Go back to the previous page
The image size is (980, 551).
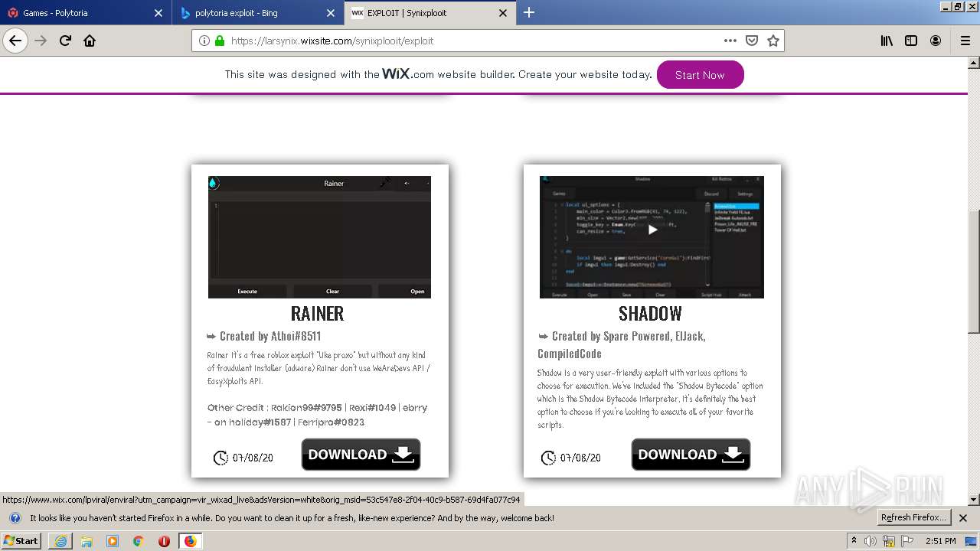point(15,41)
